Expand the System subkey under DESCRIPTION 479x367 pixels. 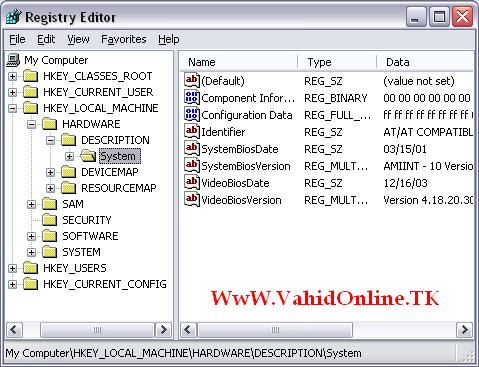coord(69,156)
